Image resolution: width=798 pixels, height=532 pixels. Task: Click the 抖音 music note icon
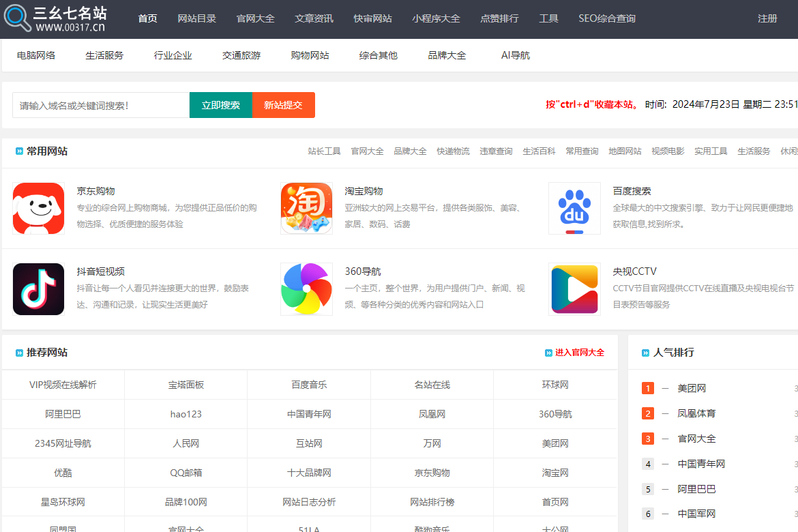point(39,289)
